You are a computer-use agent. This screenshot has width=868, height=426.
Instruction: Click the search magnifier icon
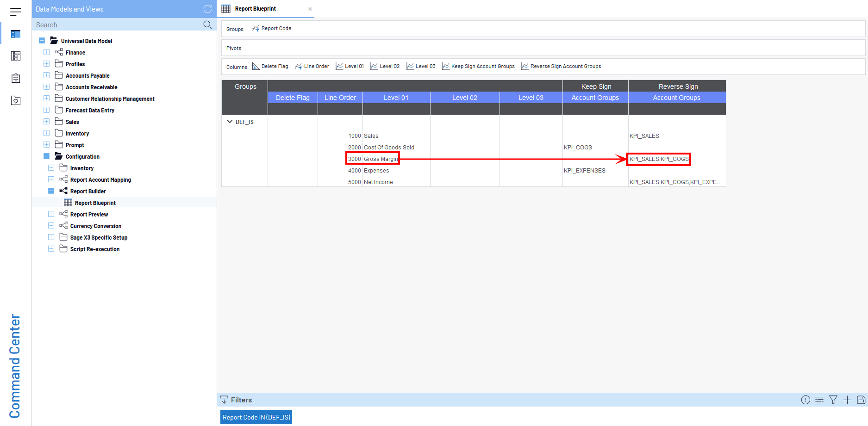tap(207, 25)
